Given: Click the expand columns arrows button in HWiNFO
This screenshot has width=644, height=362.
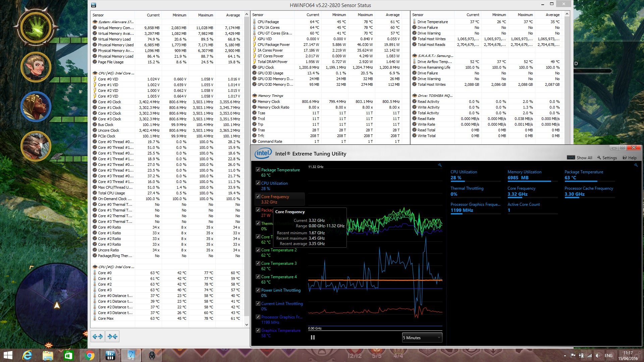Looking at the screenshot, I should [x=98, y=336].
